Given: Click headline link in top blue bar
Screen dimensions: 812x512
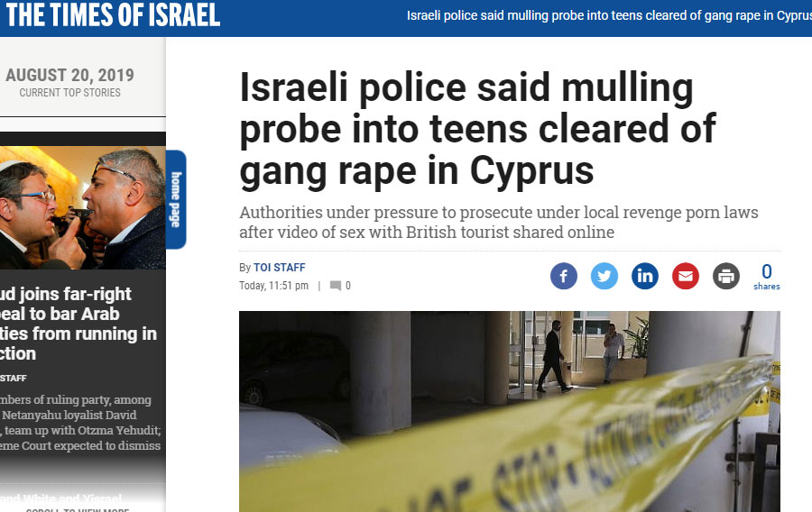Looking at the screenshot, I should click(609, 15).
